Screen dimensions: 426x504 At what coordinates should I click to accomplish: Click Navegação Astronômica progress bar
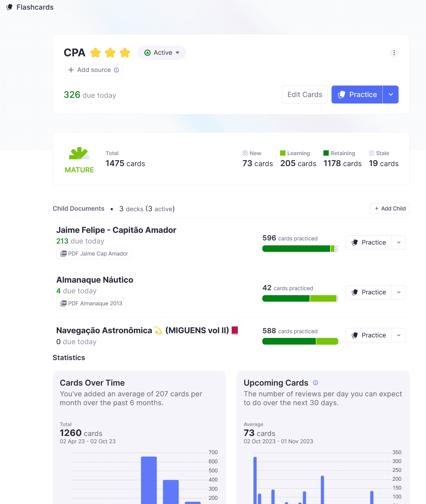(300, 341)
